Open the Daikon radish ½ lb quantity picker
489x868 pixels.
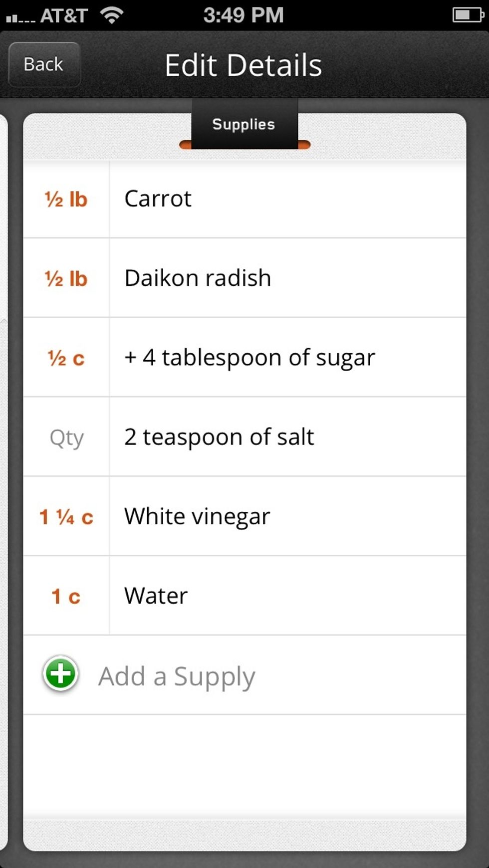click(66, 278)
